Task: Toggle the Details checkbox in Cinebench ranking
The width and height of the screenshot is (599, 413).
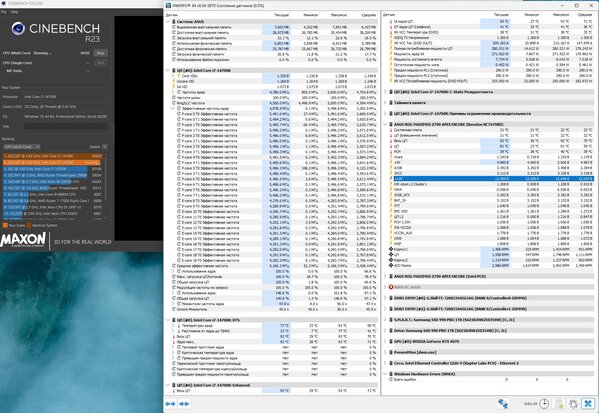Action: pyautogui.click(x=105, y=147)
